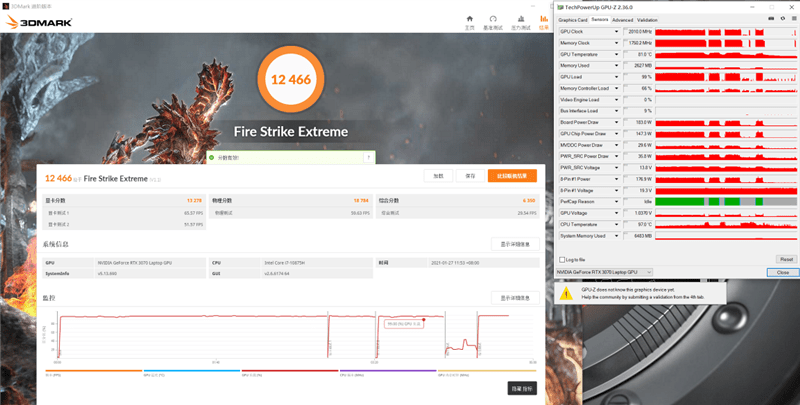This screenshot has height=405, width=800.
Task: Select the Sensors tab in GPU-Z
Action: (599, 20)
